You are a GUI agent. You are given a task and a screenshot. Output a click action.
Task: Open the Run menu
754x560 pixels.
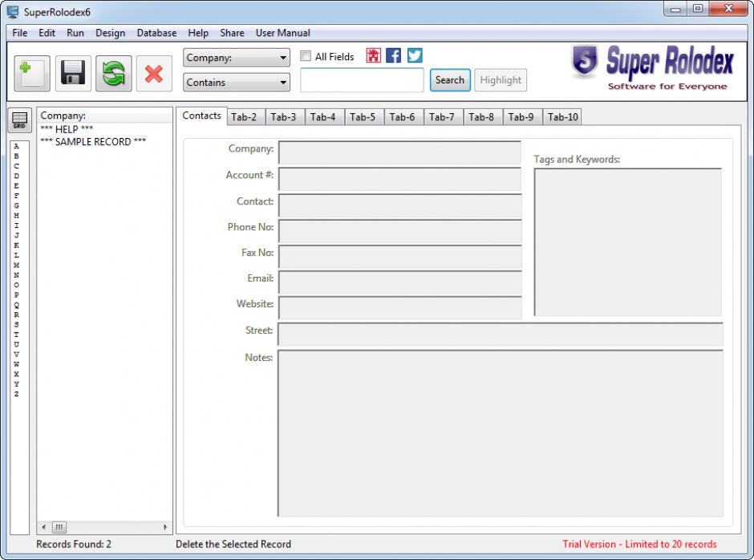coord(75,33)
